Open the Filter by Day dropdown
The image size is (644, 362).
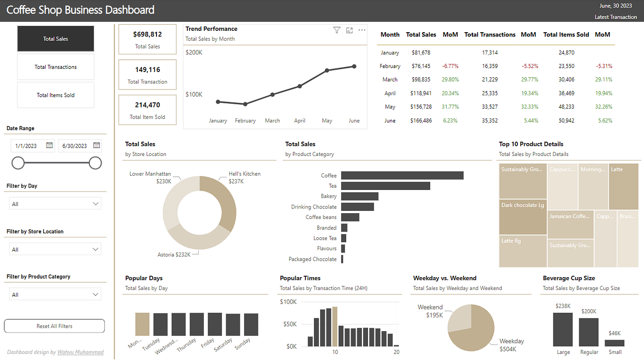pos(55,203)
